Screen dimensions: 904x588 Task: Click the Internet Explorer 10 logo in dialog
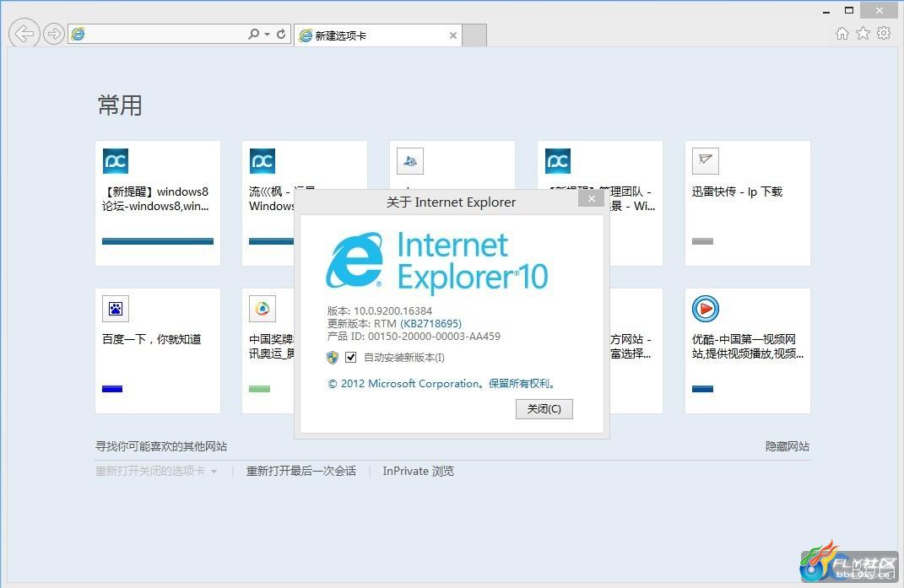tap(437, 262)
